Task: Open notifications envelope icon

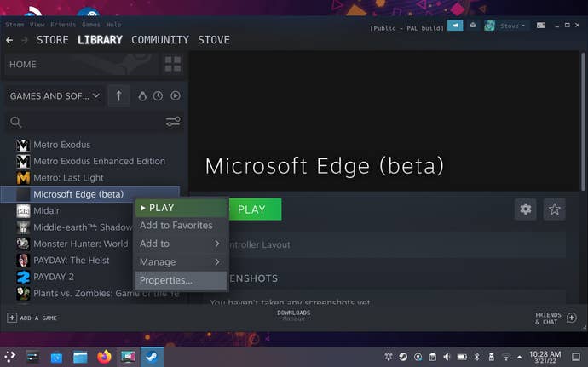Action: [x=473, y=25]
